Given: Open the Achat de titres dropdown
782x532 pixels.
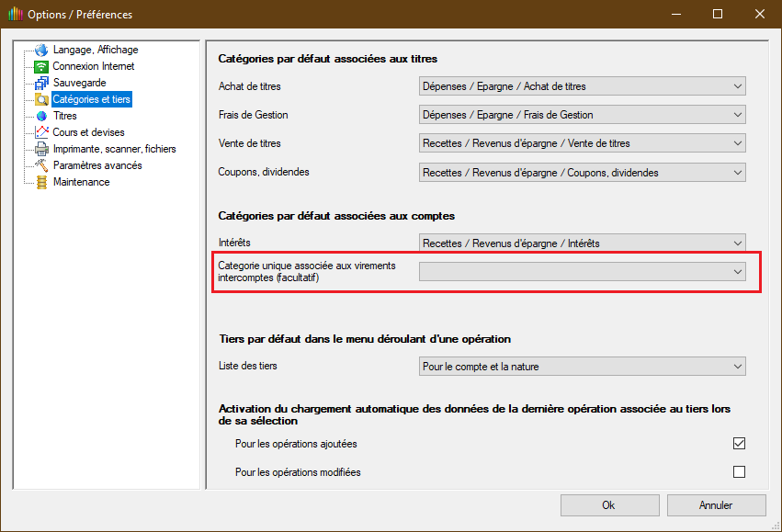Looking at the screenshot, I should [x=582, y=86].
